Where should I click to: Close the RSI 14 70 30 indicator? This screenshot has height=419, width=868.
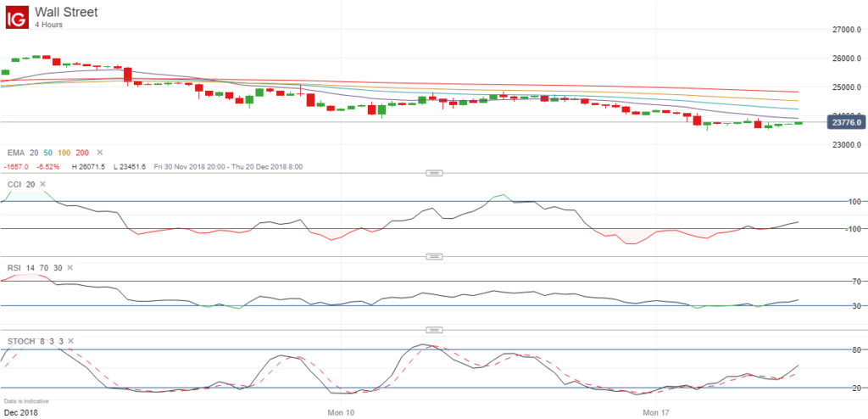point(70,267)
